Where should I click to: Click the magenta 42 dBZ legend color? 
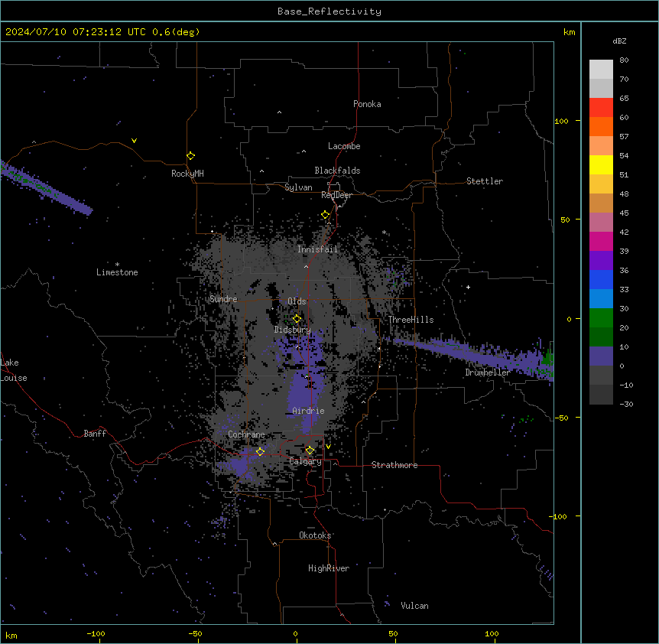point(601,241)
